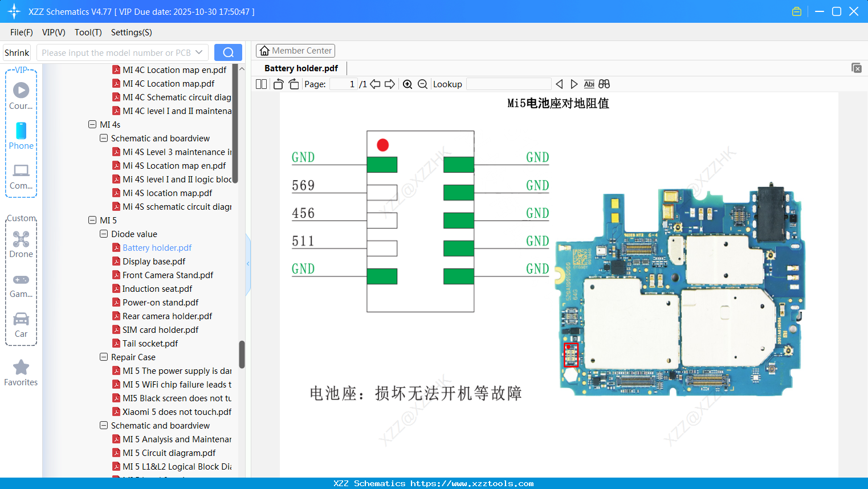
Task: Select the Computer category icon
Action: coord(21,176)
